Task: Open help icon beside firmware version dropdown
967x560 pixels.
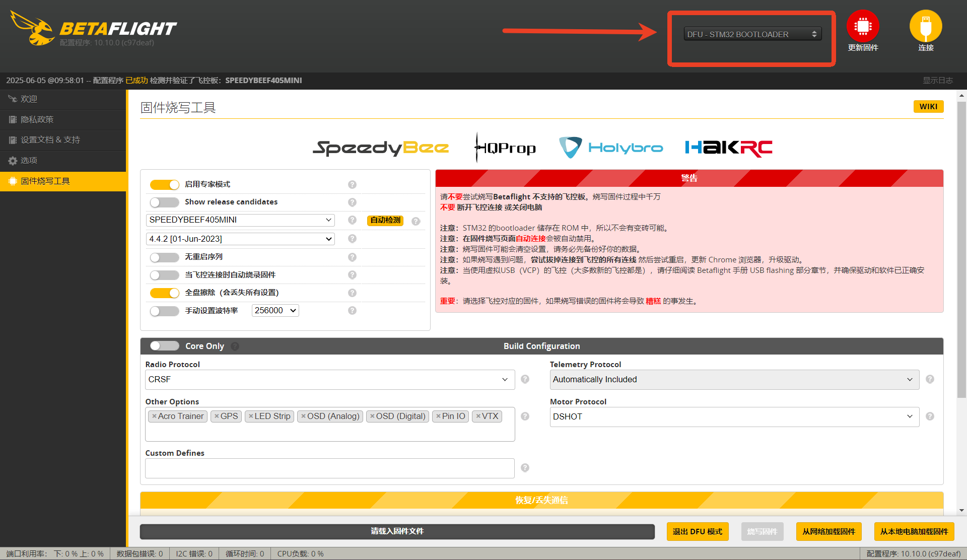Action: coord(352,239)
